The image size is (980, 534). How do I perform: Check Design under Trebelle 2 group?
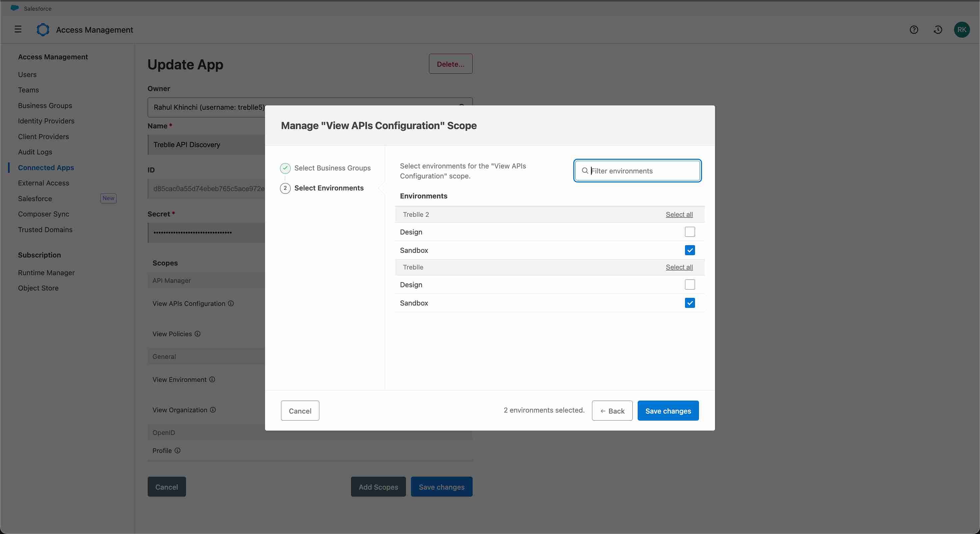(x=689, y=232)
